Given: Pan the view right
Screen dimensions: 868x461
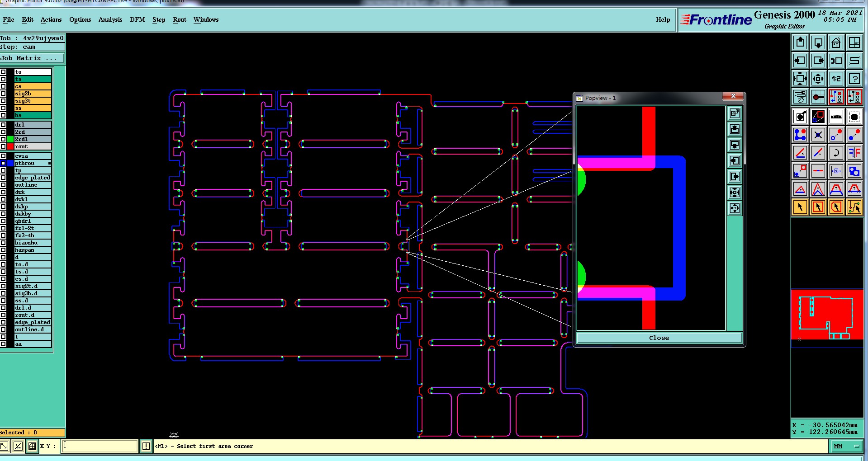Looking at the screenshot, I should pos(818,61).
